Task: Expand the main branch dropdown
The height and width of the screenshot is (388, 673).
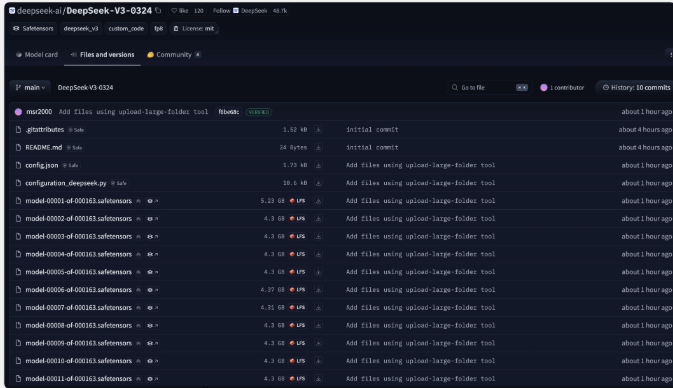Action: (x=30, y=88)
